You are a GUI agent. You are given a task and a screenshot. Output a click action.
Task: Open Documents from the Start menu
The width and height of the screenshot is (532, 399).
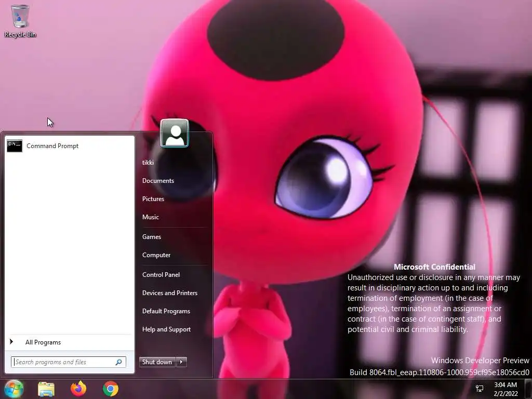(x=158, y=181)
